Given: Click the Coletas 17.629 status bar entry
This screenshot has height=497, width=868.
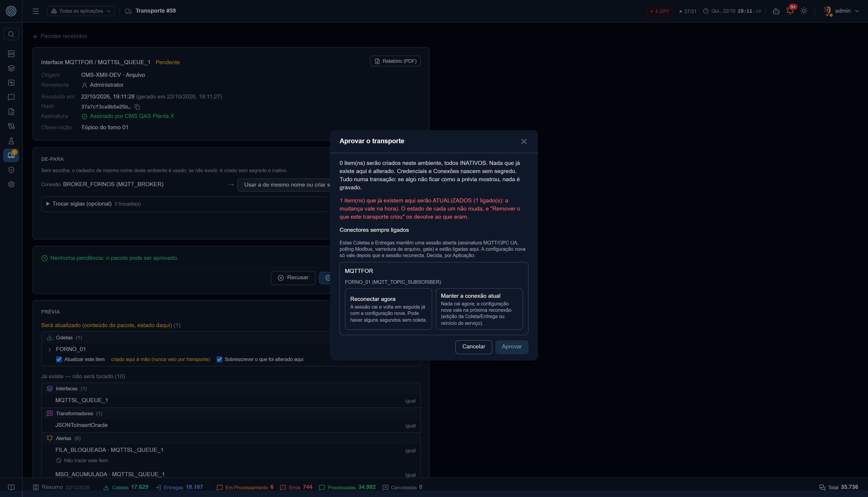Looking at the screenshot, I should [126, 487].
